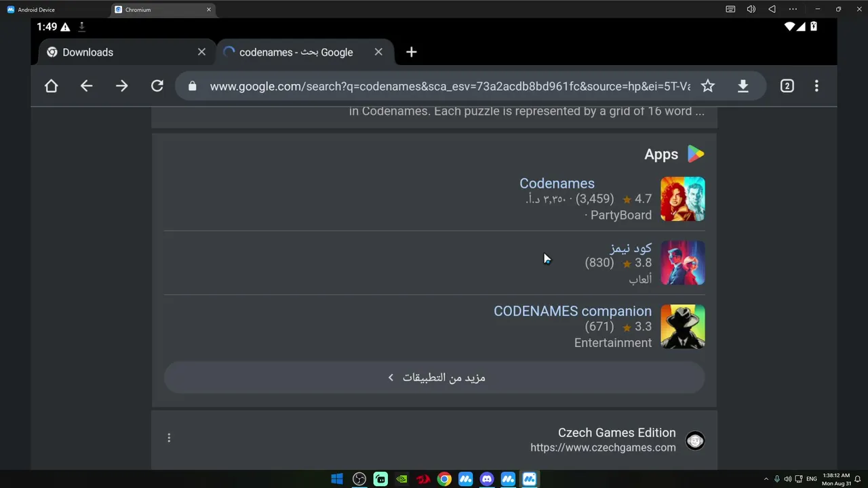Click the مزيد من التطبيقات more apps button
Viewport: 868px width, 488px height.
[x=435, y=378]
